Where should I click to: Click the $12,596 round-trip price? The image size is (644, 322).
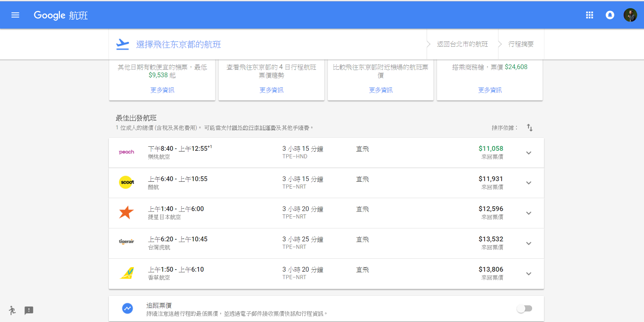(491, 209)
